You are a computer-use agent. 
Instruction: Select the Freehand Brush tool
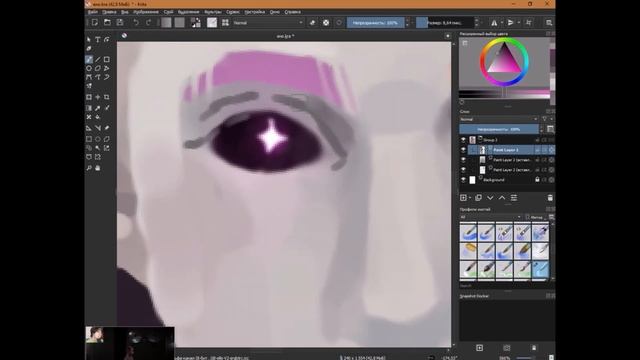(x=89, y=60)
